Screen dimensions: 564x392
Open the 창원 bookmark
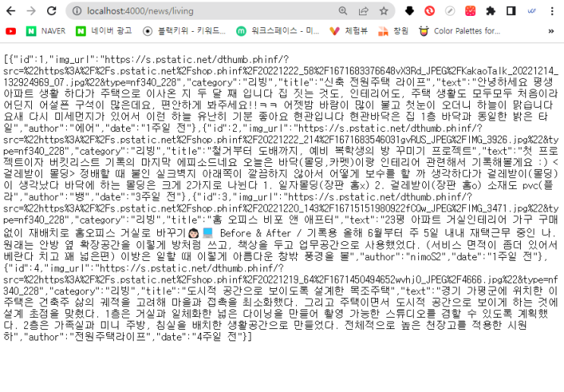pyautogui.click(x=393, y=31)
